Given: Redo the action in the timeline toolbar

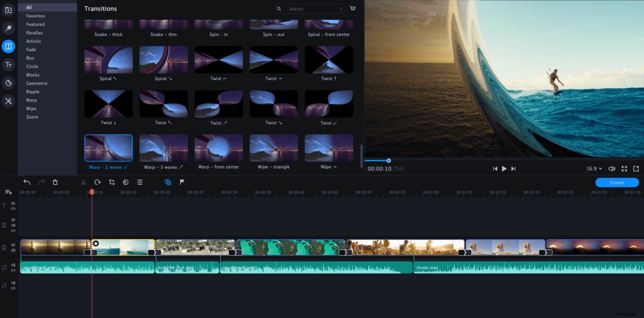Looking at the screenshot, I should tap(41, 182).
